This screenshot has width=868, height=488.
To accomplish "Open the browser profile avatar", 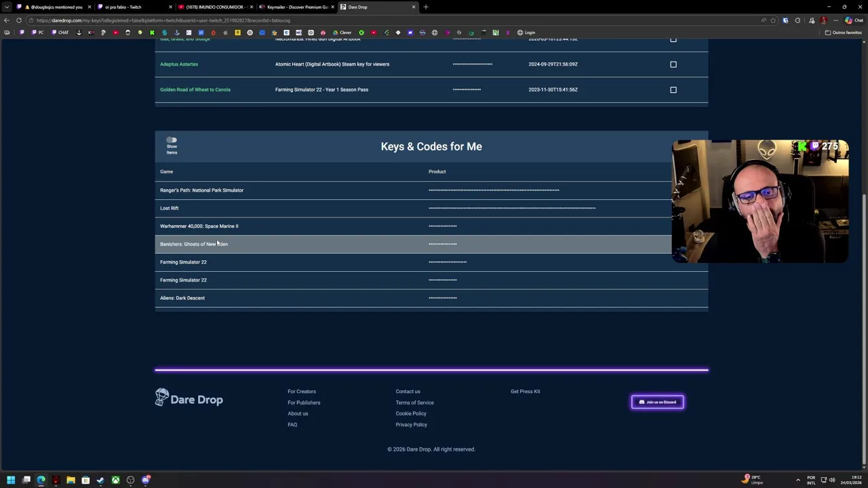I will click(823, 20).
